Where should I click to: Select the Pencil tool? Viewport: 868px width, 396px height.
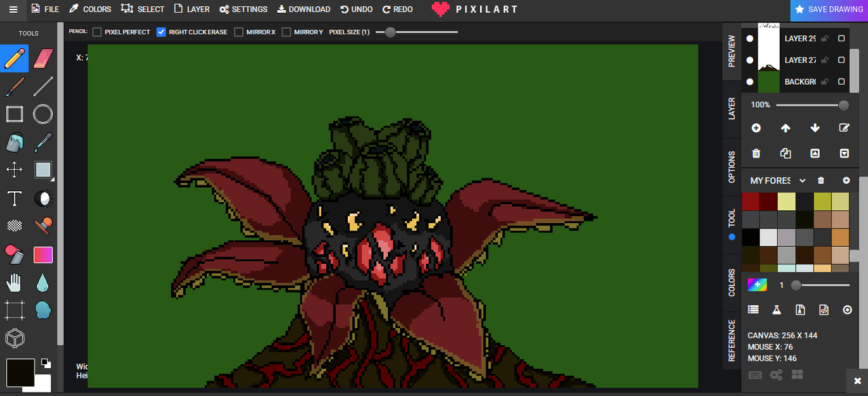pos(14,58)
